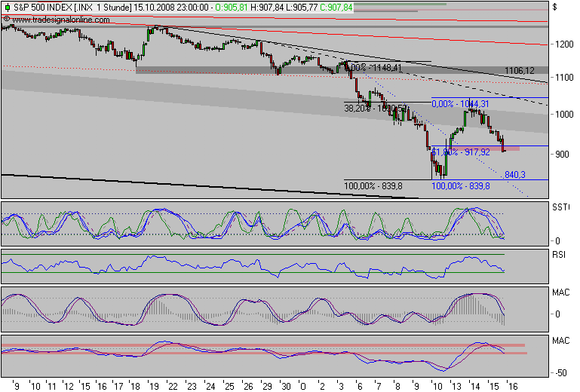
Task: Select the RSI indicator label
Action: point(559,255)
